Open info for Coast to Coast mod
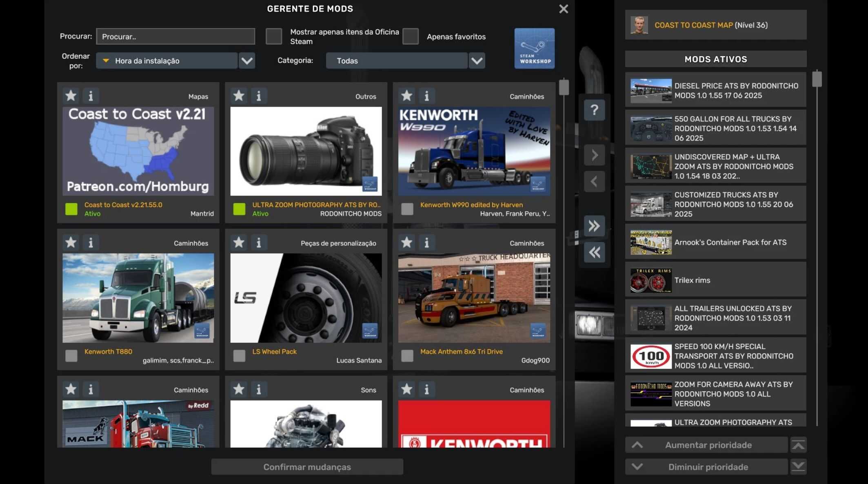868x484 pixels. point(91,96)
